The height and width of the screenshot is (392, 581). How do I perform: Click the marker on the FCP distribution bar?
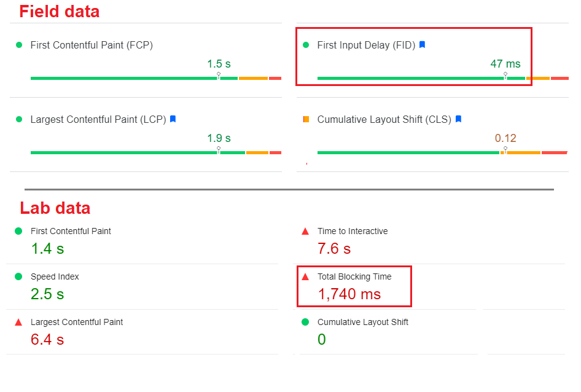[218, 74]
